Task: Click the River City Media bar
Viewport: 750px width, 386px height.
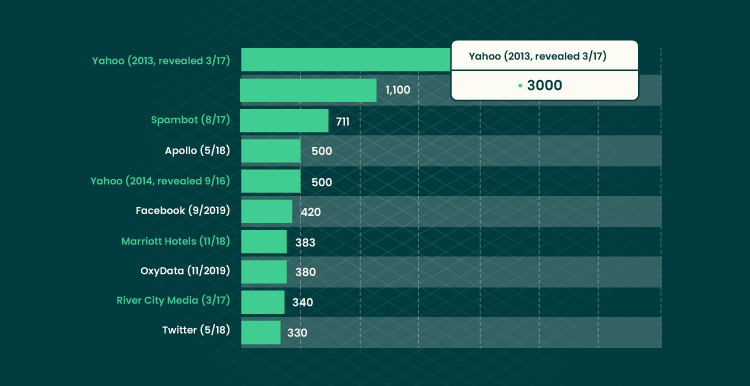Action: 263,302
